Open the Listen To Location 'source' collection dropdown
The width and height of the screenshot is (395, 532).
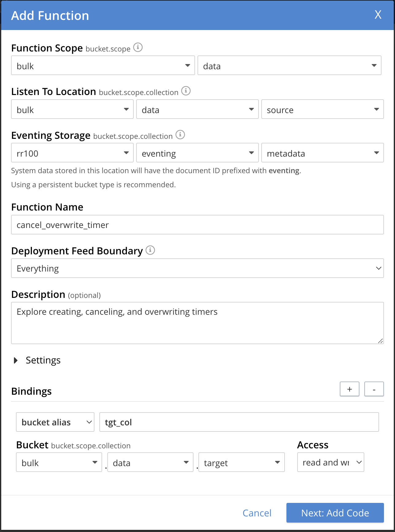[x=322, y=109]
